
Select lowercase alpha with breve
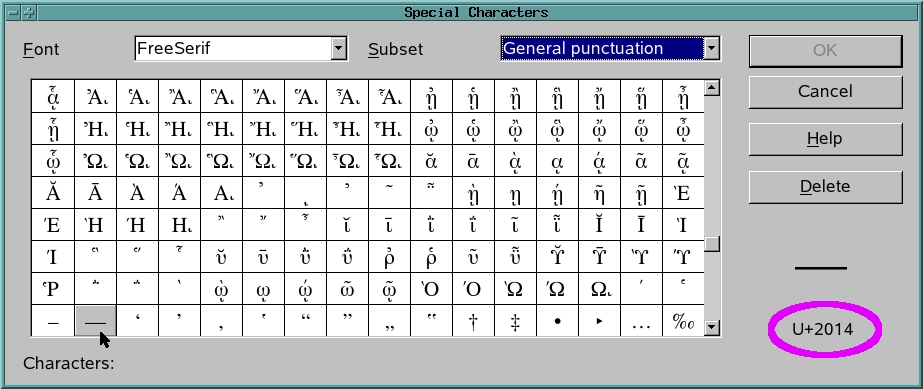[431, 161]
